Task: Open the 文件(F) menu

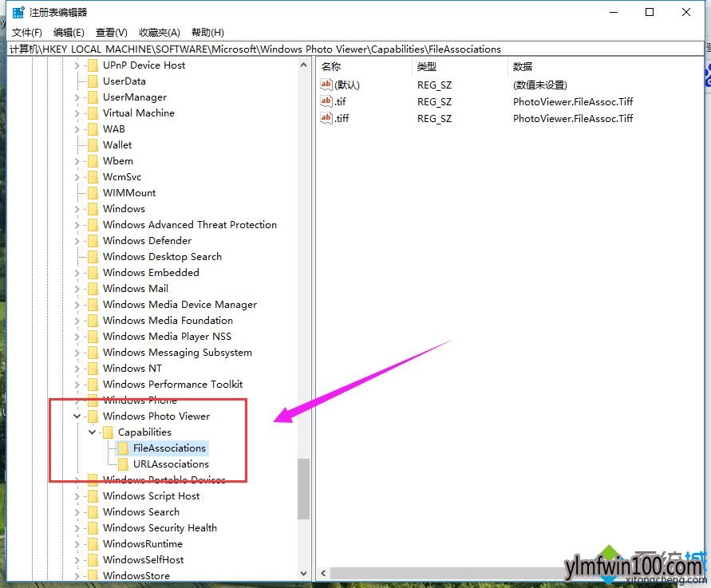Action: (x=27, y=33)
